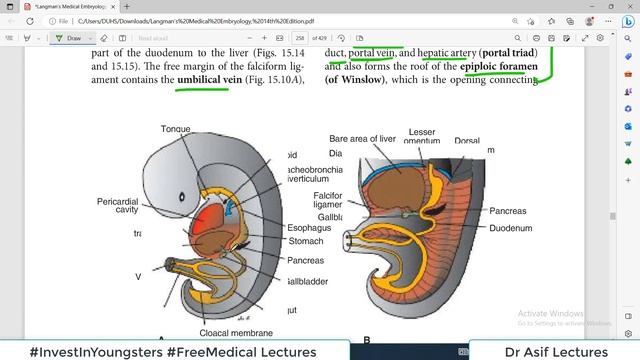Rotate the PDF page
Image resolution: width=640 pixels, height=360 pixels.
(341, 38)
